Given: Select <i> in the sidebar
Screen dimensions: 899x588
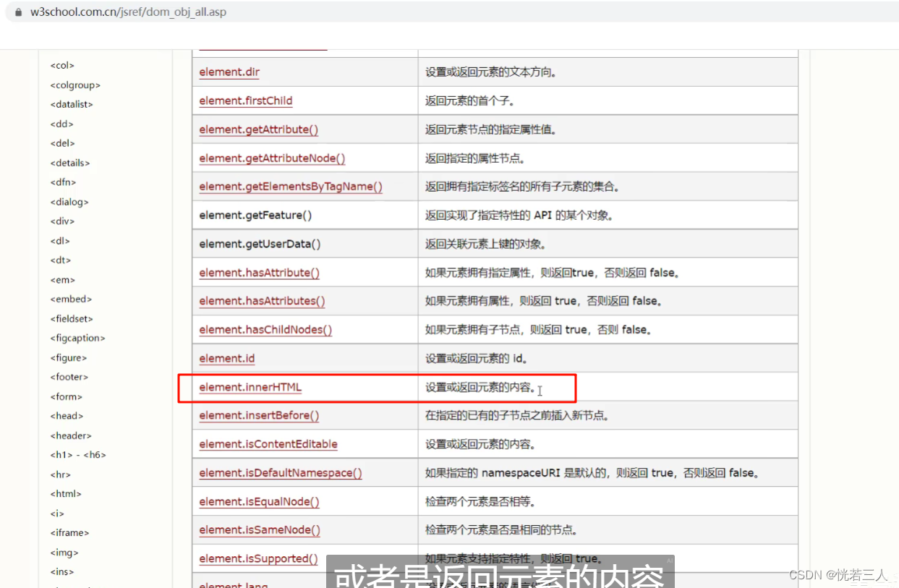Looking at the screenshot, I should (x=57, y=514).
